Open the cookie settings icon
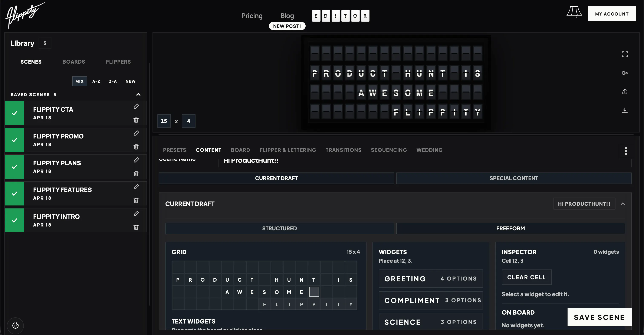Screen dimensions: 644x335 [x=16, y=325]
